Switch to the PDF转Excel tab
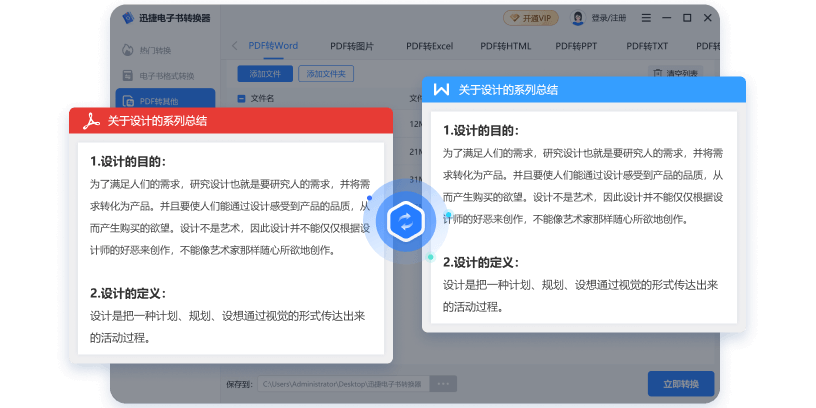 pyautogui.click(x=429, y=46)
